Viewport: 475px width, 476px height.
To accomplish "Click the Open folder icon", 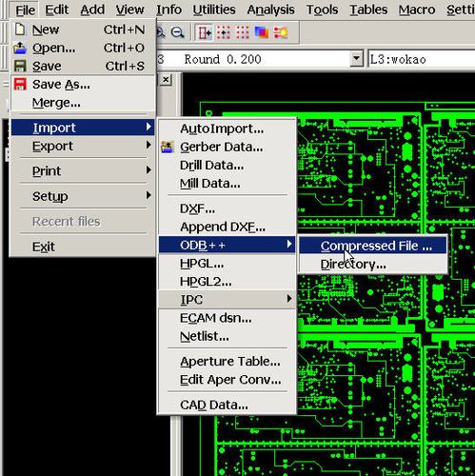I will [x=20, y=48].
